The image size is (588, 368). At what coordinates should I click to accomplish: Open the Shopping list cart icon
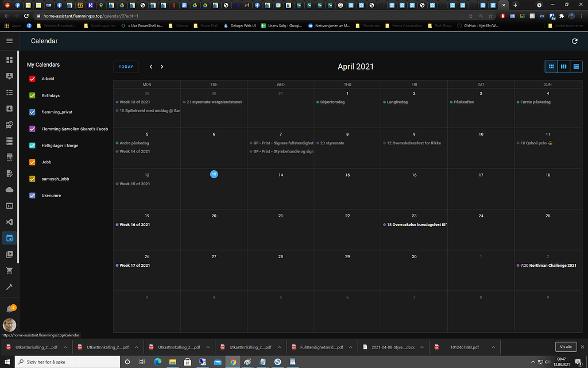point(9,270)
